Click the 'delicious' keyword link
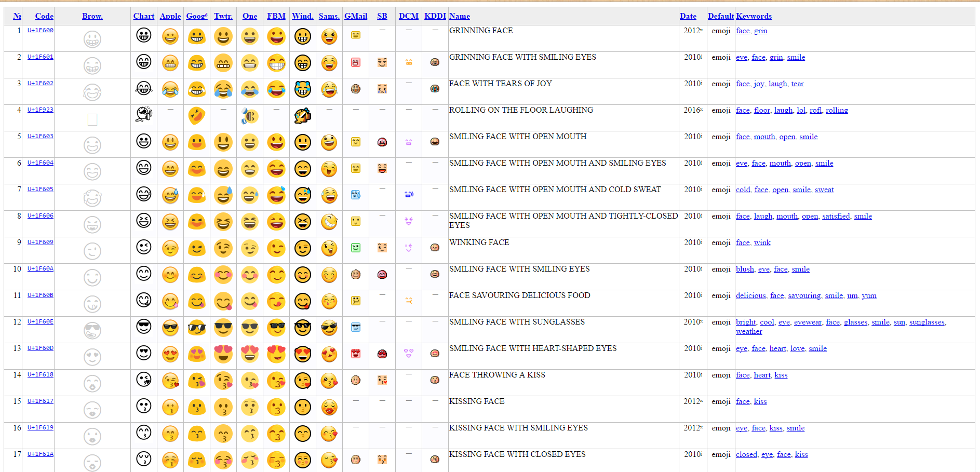 750,295
